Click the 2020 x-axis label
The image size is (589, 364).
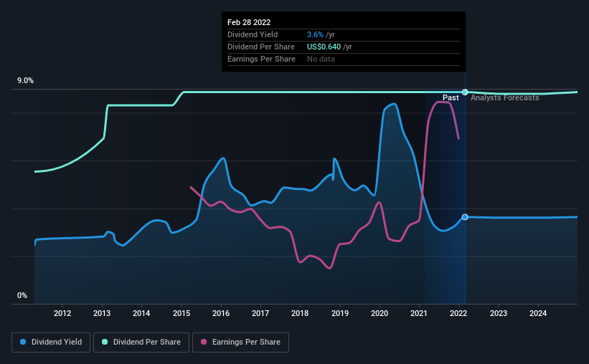pyautogui.click(x=380, y=313)
